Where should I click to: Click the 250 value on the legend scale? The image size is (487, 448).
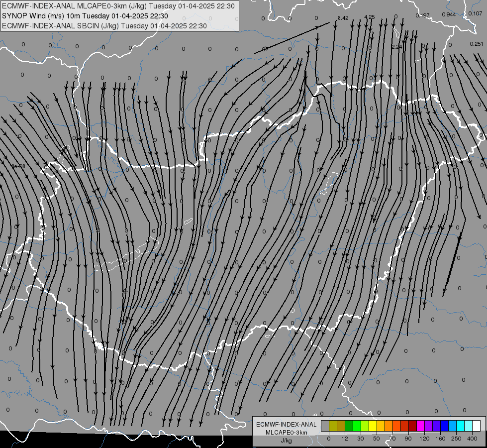[456, 439]
